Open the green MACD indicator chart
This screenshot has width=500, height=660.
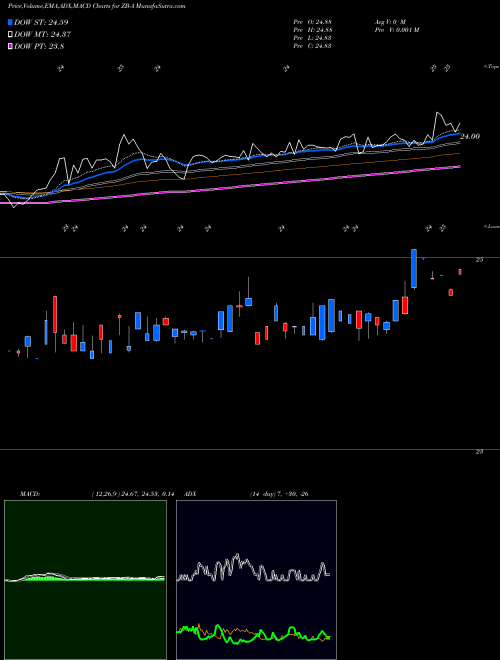coord(85,580)
